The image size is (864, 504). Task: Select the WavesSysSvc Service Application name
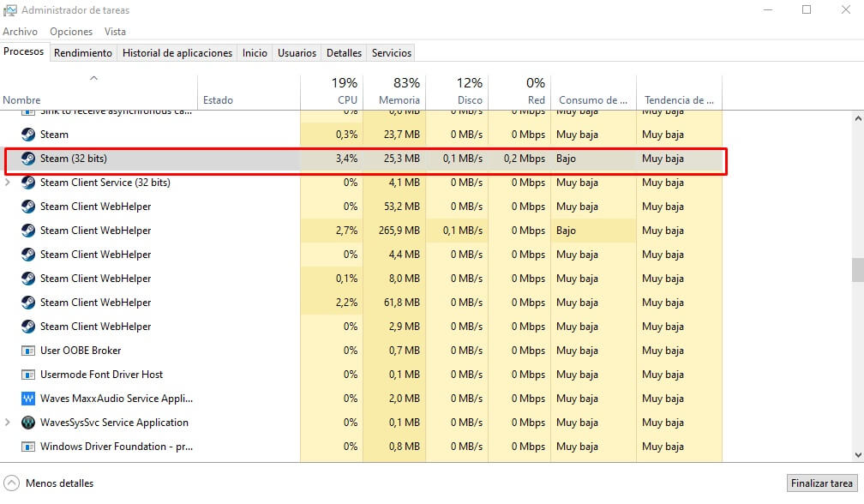click(x=114, y=423)
